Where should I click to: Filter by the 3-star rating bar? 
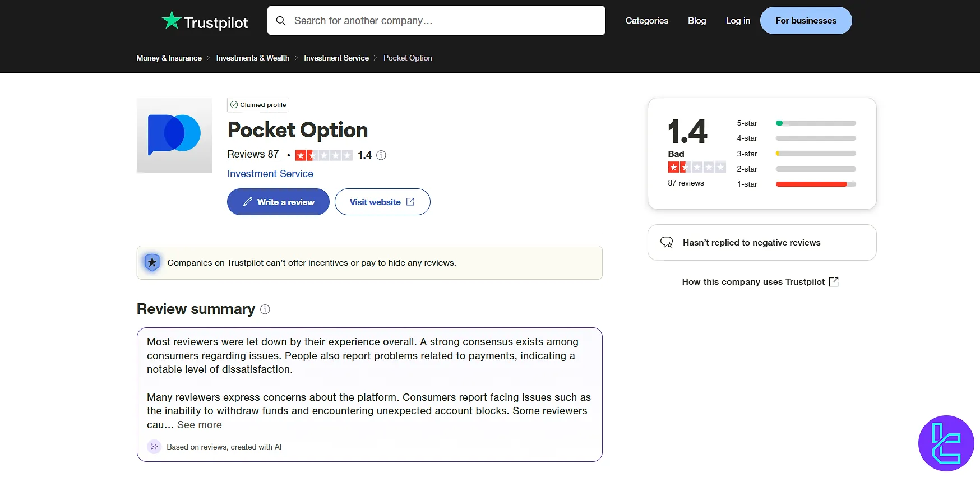point(816,154)
